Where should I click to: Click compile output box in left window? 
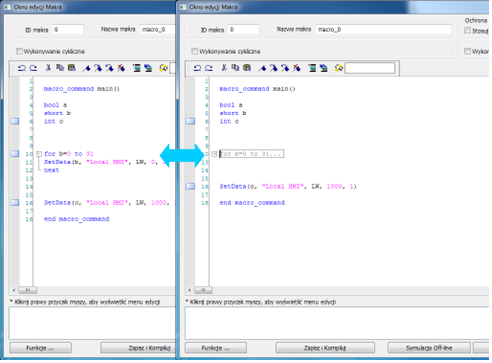click(x=92, y=323)
